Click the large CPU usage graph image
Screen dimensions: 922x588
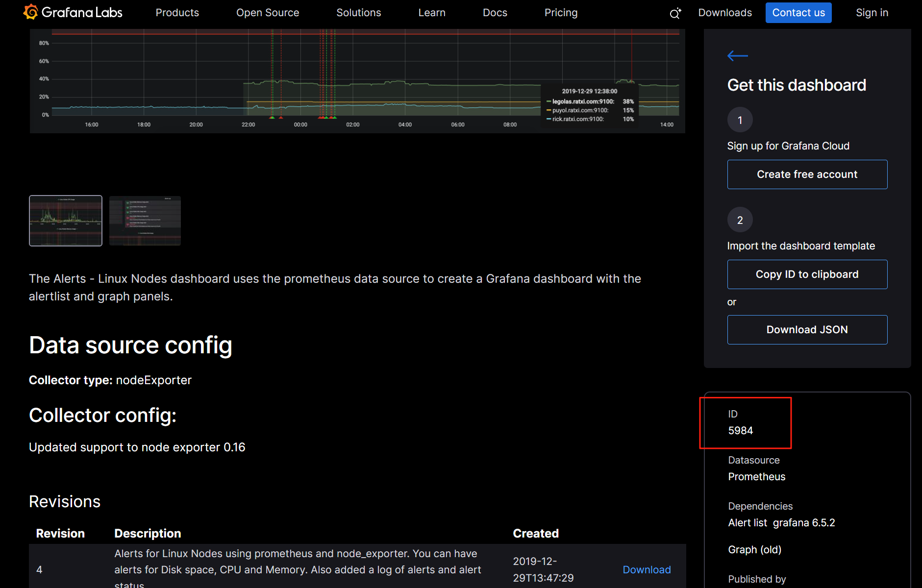click(357, 81)
